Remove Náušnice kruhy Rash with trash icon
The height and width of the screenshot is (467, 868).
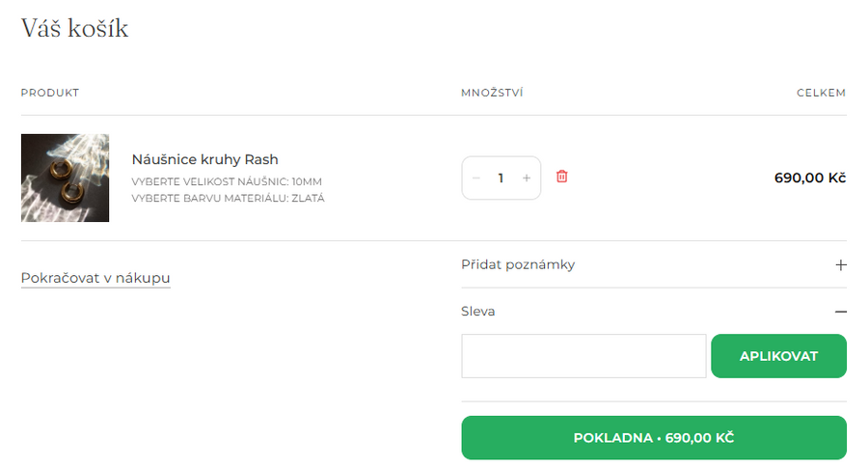click(x=562, y=177)
